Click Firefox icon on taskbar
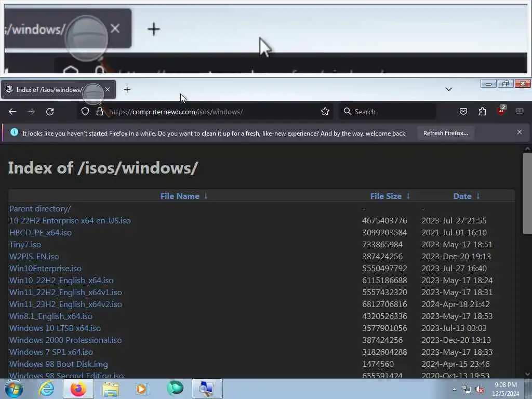Viewport: 532px width, 399px height. point(78,389)
